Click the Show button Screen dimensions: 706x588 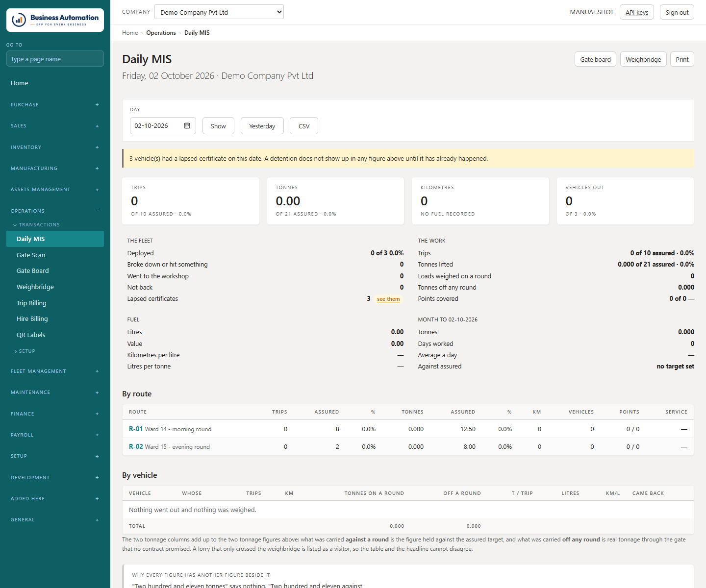218,126
